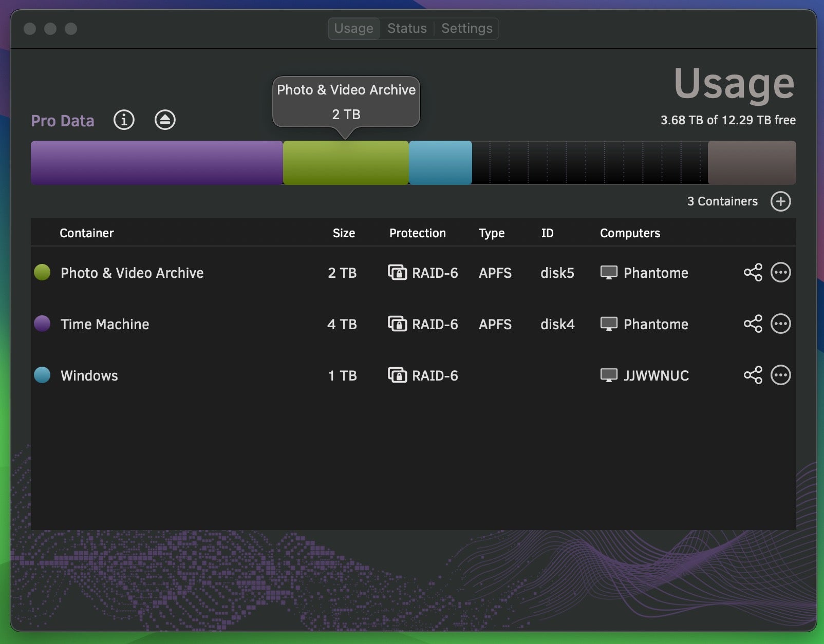Open more options for Windows container
Viewport: 824px width, 644px height.
point(780,375)
